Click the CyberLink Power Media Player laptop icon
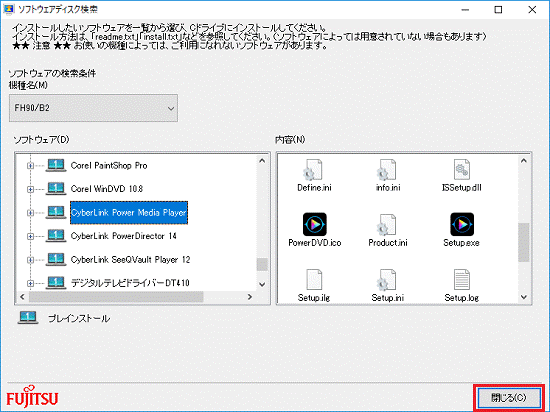This screenshot has width=550, height=412. pos(56,212)
